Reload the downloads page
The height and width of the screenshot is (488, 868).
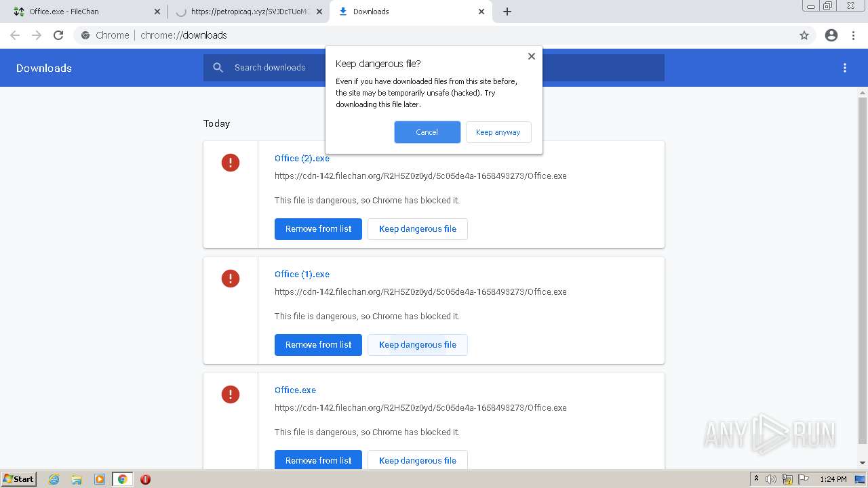click(x=58, y=35)
